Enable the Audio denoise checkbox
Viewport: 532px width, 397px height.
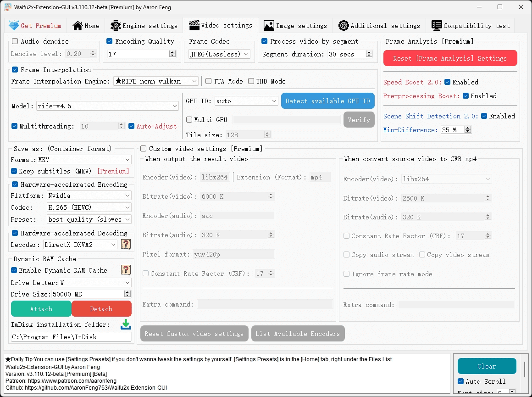pos(15,41)
